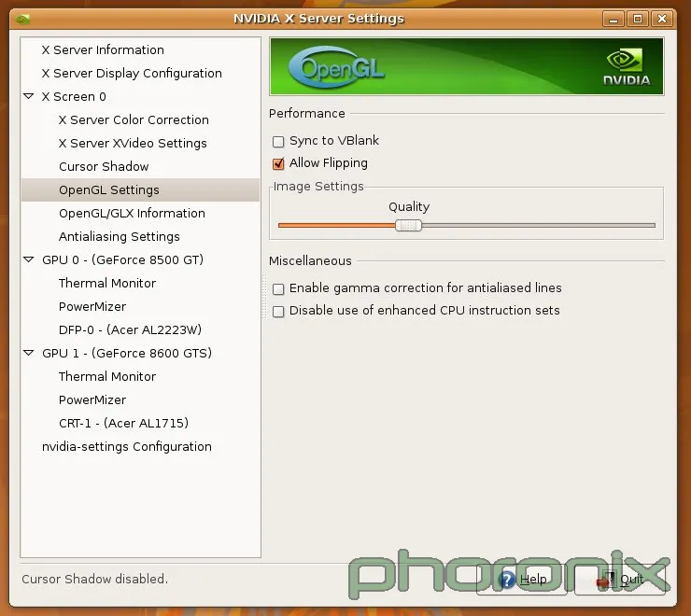691x616 pixels.
Task: Select DFP-0 (Acer AL2223W) display entry
Action: click(130, 330)
